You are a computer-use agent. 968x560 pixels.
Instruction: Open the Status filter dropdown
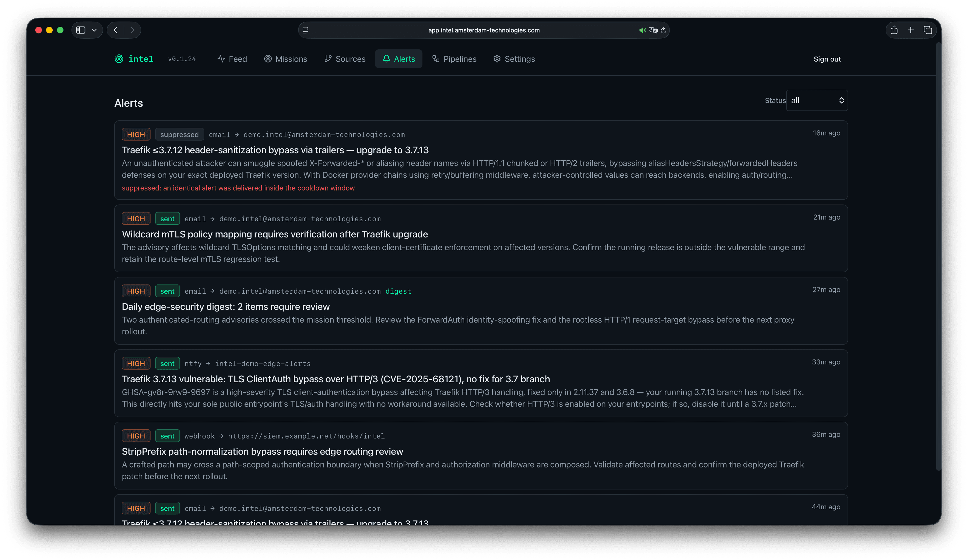click(817, 100)
